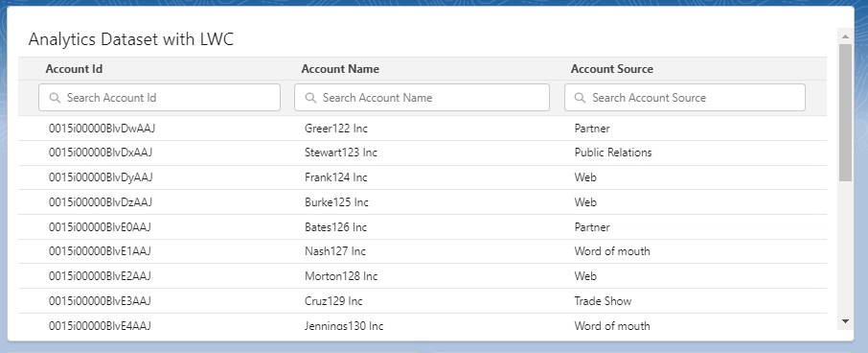This screenshot has height=353, width=868.
Task: Click the Burke125 Inc account name
Action: [336, 202]
